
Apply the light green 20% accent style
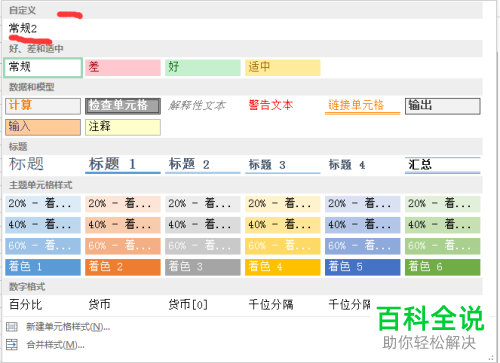click(x=443, y=204)
